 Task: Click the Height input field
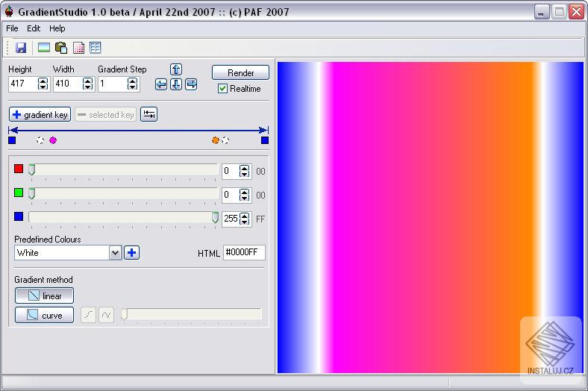(x=23, y=84)
